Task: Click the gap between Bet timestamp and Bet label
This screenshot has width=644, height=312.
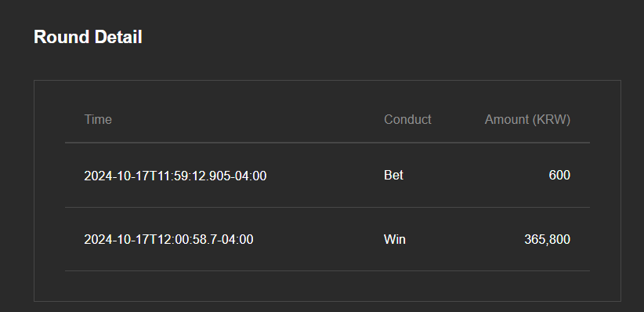Action: coord(325,176)
